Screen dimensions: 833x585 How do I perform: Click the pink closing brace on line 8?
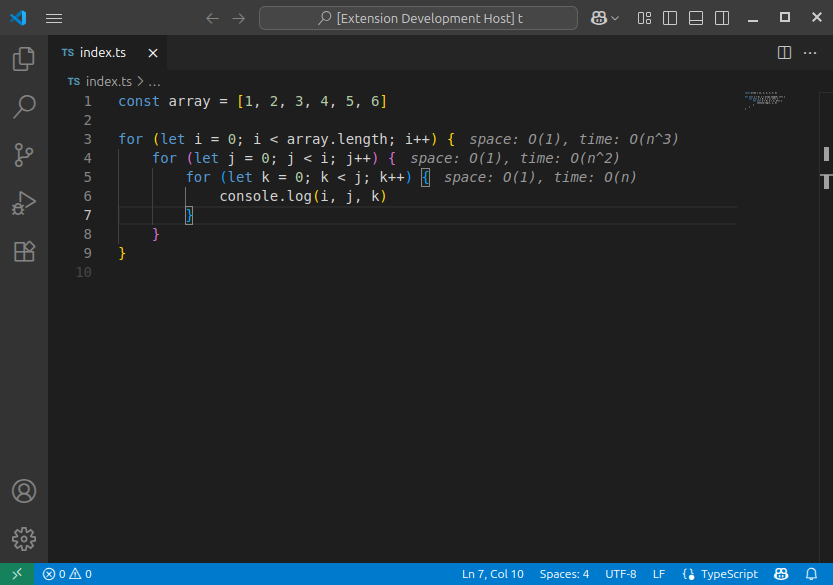(x=156, y=234)
